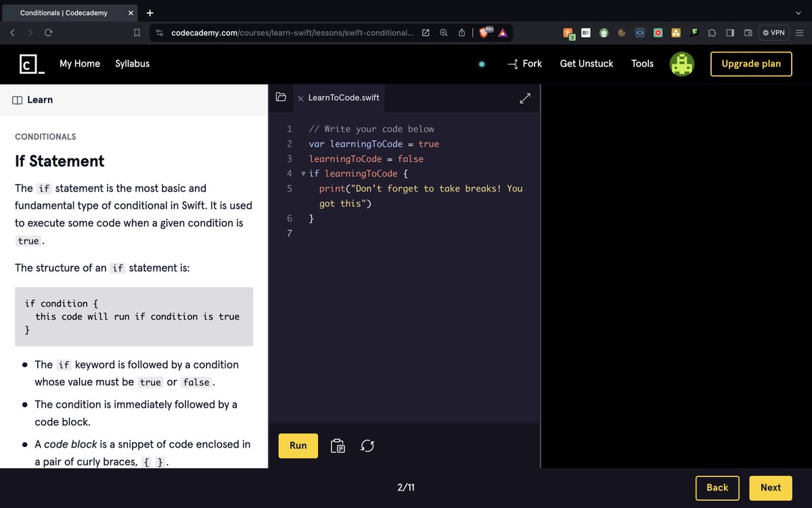Bookmark this page using the star icon

pyautogui.click(x=137, y=32)
